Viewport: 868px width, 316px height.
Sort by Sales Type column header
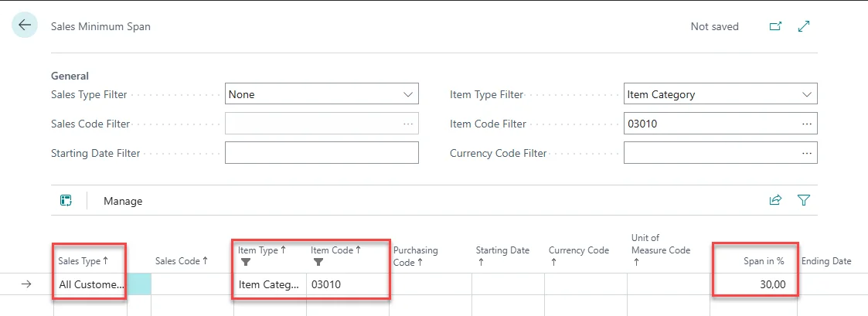click(83, 261)
